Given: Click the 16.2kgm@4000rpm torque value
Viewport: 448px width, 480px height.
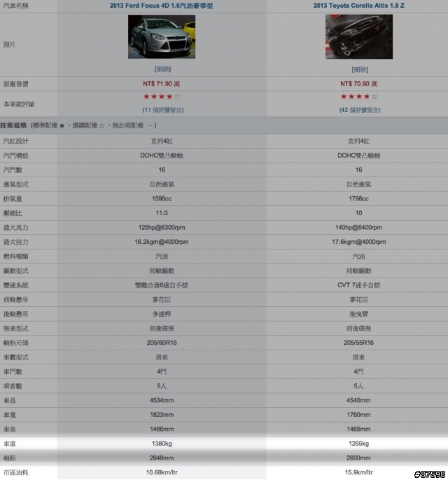Looking at the screenshot, I should pos(162,242).
